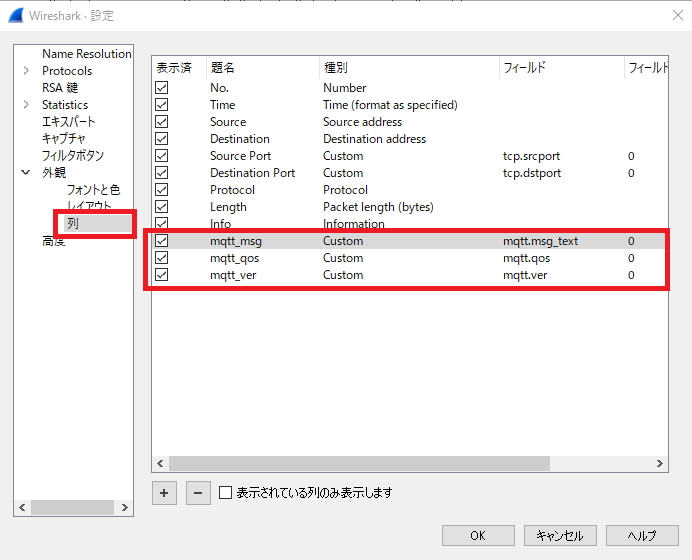The height and width of the screenshot is (560, 692).
Task: Add a new column with plus button
Action: 164,493
